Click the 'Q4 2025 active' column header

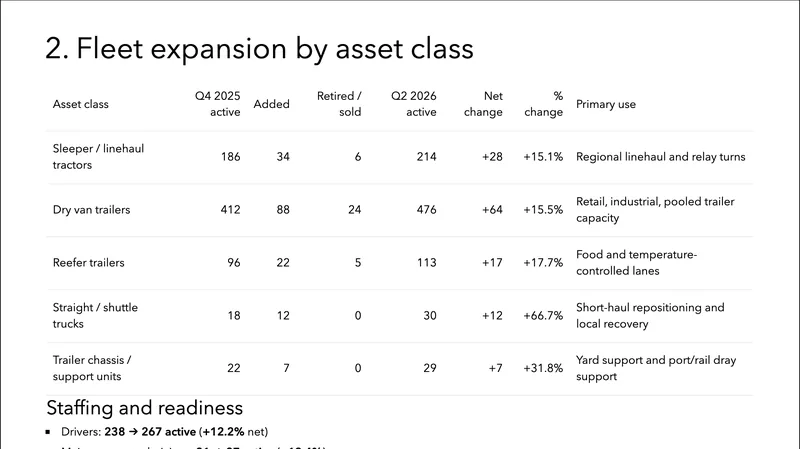[x=217, y=104]
